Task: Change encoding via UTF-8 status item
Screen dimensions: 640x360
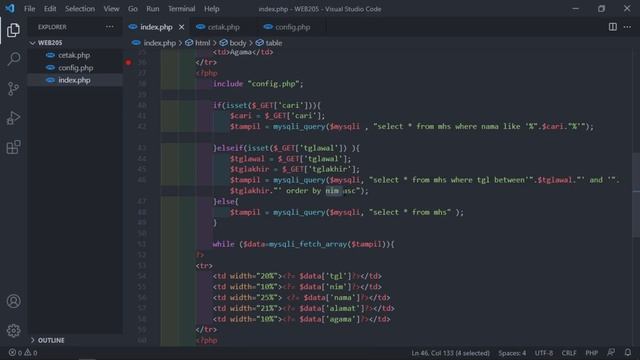Action: point(544,353)
